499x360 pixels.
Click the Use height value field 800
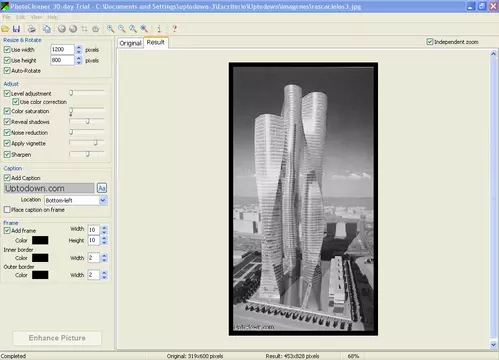tap(62, 60)
